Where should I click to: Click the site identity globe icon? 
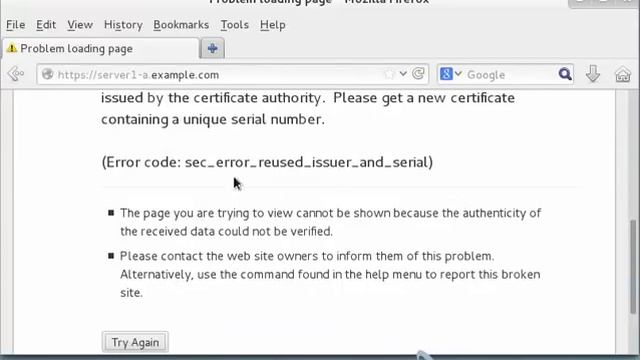[x=48, y=74]
